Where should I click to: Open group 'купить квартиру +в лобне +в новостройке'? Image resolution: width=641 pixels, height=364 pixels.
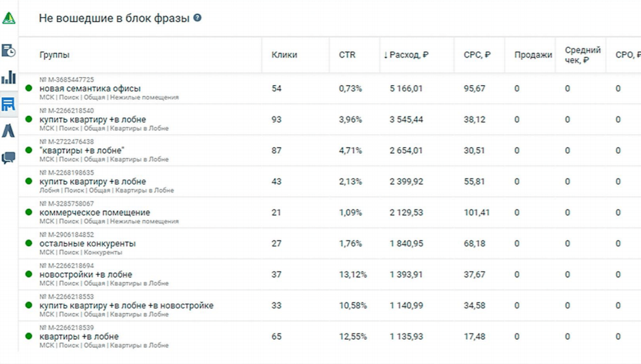tap(126, 306)
